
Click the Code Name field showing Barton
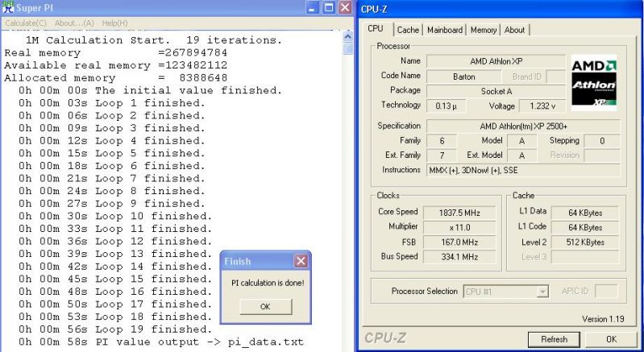click(463, 77)
